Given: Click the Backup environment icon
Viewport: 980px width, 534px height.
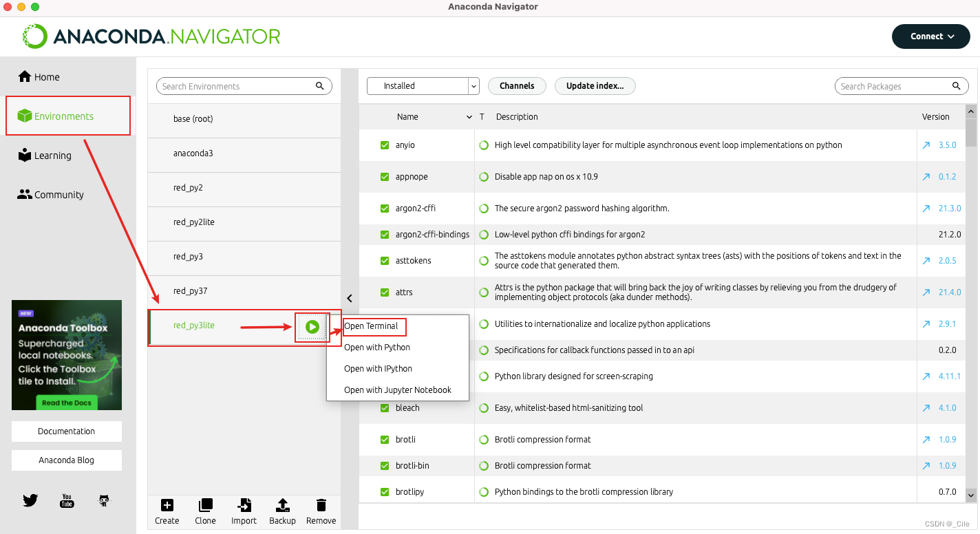Looking at the screenshot, I should pyautogui.click(x=282, y=506).
